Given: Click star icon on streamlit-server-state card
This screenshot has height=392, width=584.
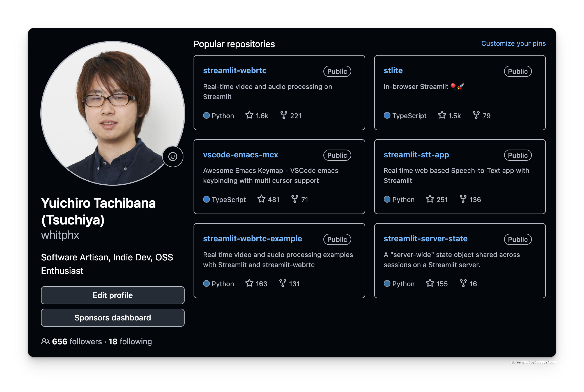Looking at the screenshot, I should 430,283.
